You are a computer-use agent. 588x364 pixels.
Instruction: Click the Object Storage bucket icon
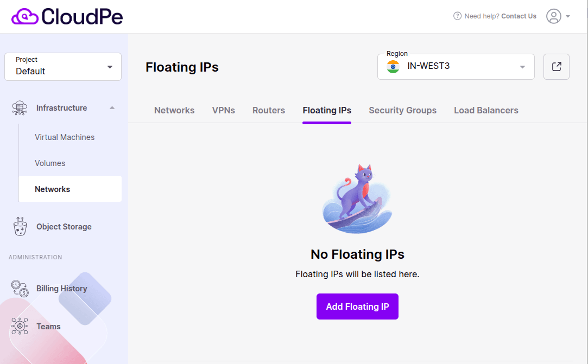click(x=20, y=226)
